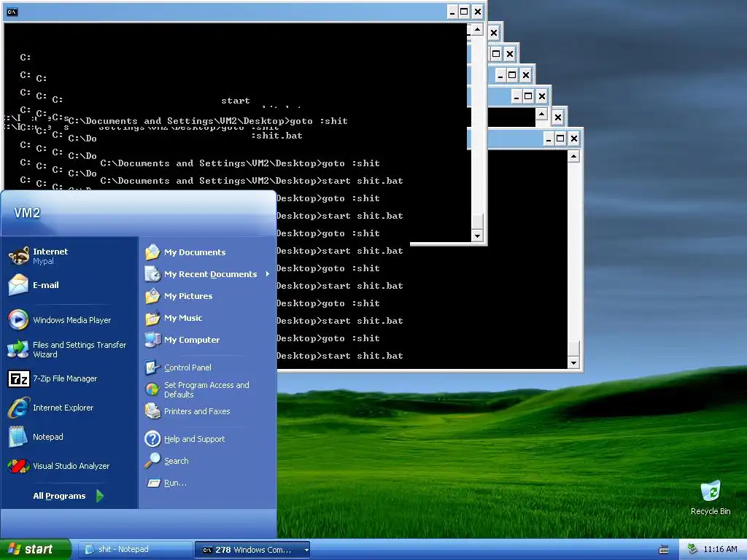747x560 pixels.
Task: Maximize the front command prompt window
Action: (x=464, y=12)
